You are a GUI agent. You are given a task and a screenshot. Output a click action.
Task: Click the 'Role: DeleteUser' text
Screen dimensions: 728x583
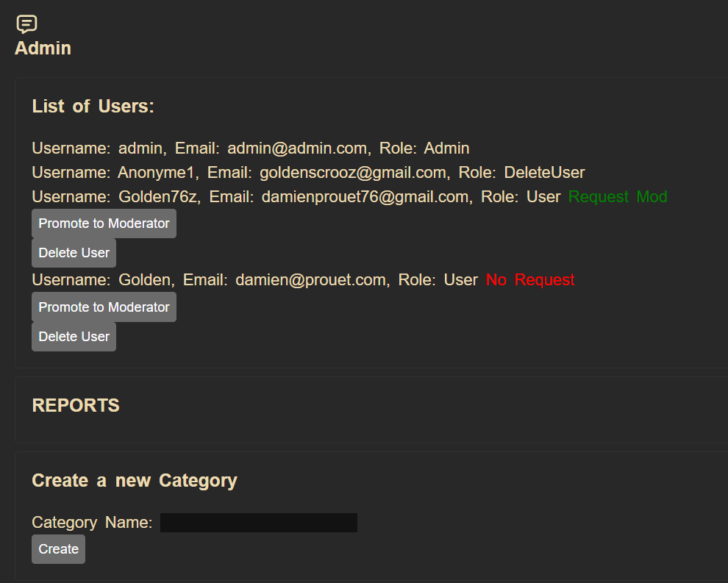coord(522,172)
